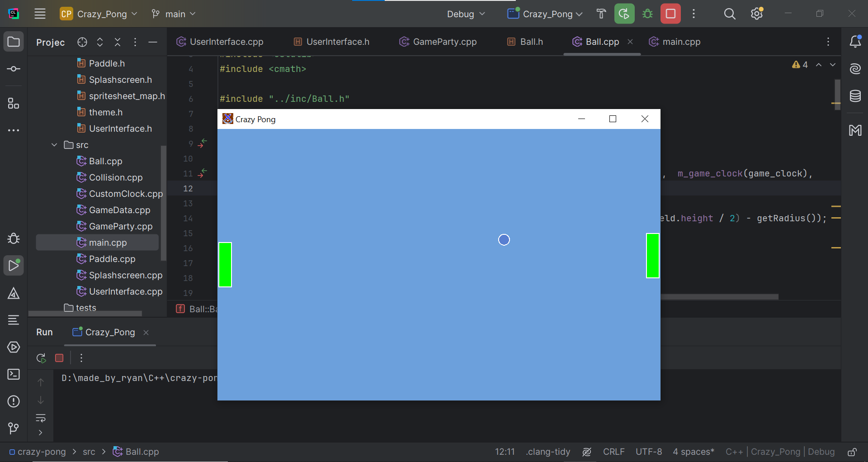Open the Project tool window

pyautogui.click(x=14, y=42)
